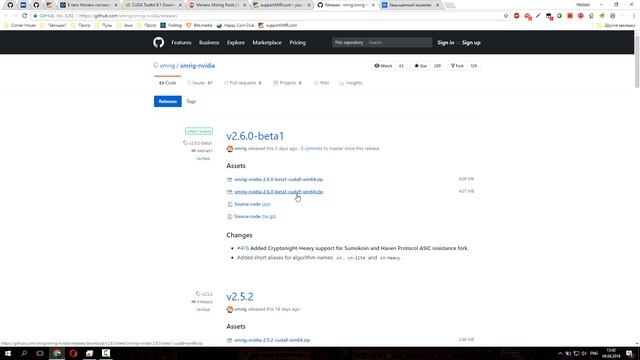Viewport: 640px width, 360px height.
Task: Click the red Adblock extension icon
Action: tap(516, 16)
